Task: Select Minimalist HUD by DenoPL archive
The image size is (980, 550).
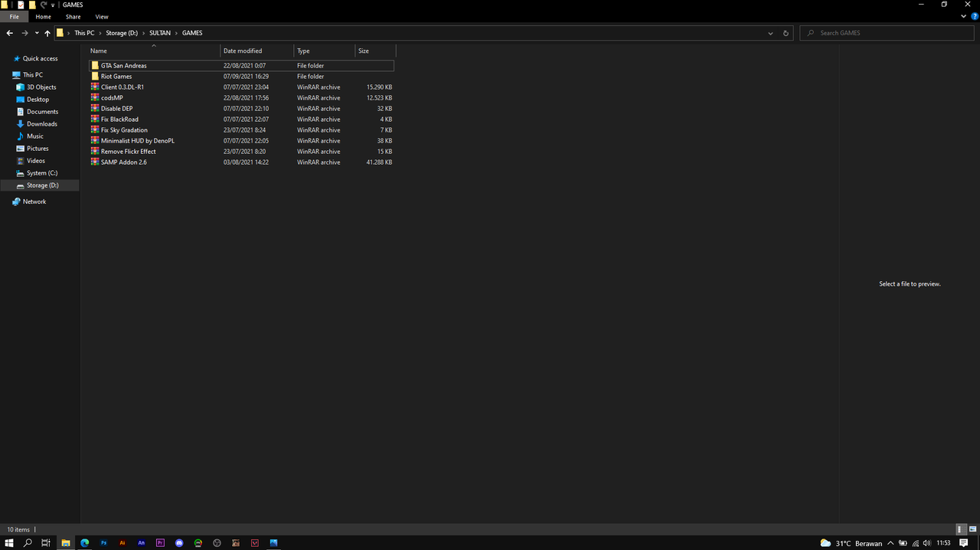Action: pyautogui.click(x=241, y=141)
